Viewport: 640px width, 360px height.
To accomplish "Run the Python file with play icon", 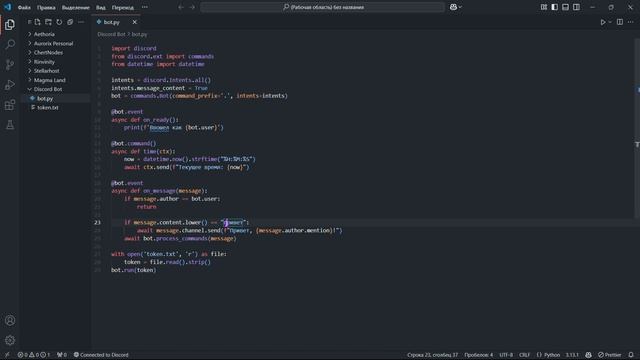I will coord(603,22).
